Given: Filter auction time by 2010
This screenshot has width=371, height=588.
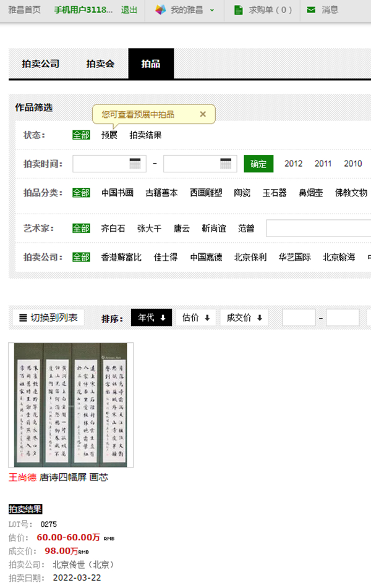Looking at the screenshot, I should (x=353, y=164).
